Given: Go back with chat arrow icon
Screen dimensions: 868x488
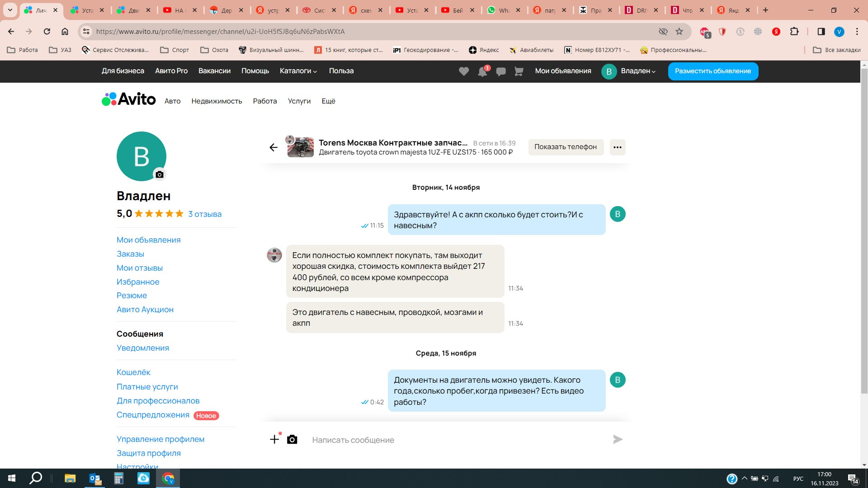Looking at the screenshot, I should [274, 147].
